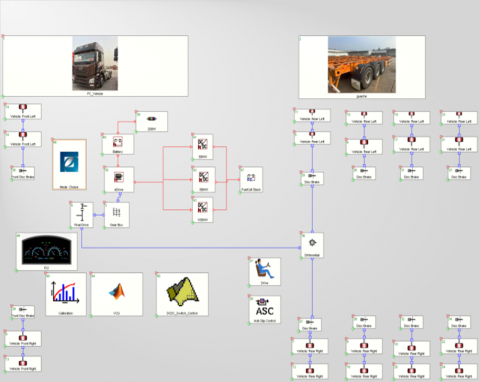Select the dashboard instrument cluster block
The width and height of the screenshot is (480, 382).
(x=47, y=252)
